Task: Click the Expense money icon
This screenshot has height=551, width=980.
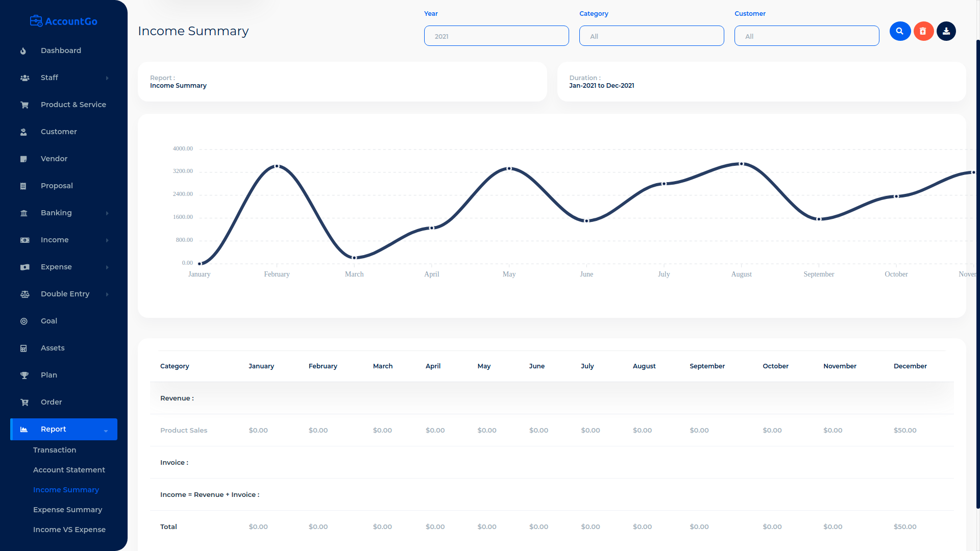Action: coord(24,267)
